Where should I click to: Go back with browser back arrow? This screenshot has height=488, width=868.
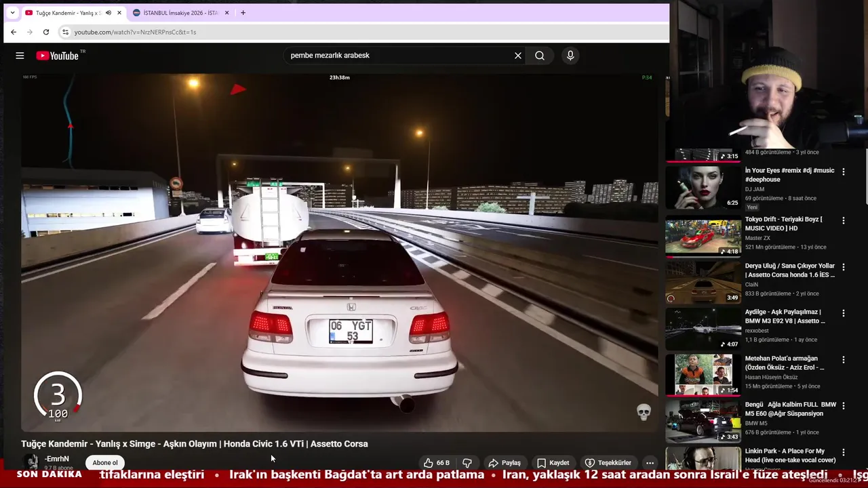[14, 32]
